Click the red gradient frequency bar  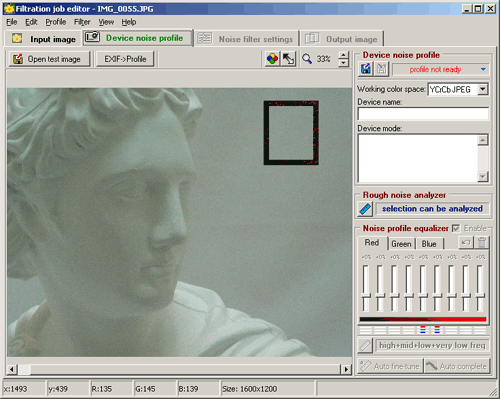[423, 319]
